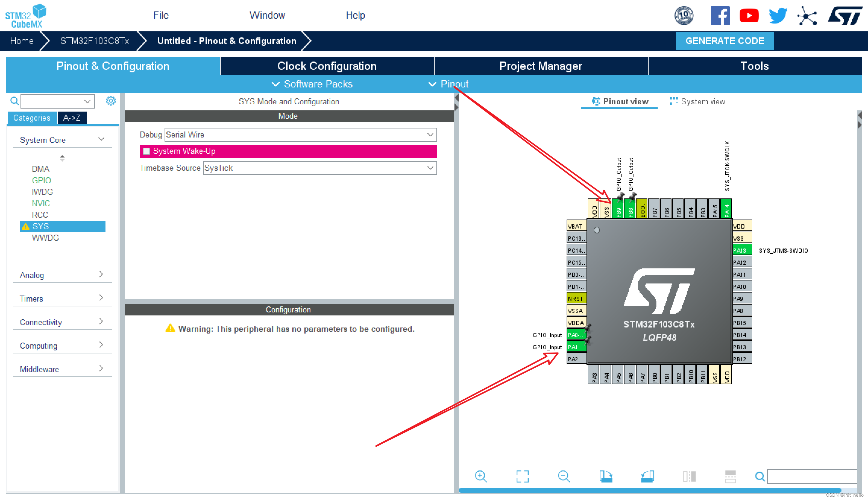The image size is (868, 500).
Task: Click the GENERATE CODE button
Action: [724, 41]
